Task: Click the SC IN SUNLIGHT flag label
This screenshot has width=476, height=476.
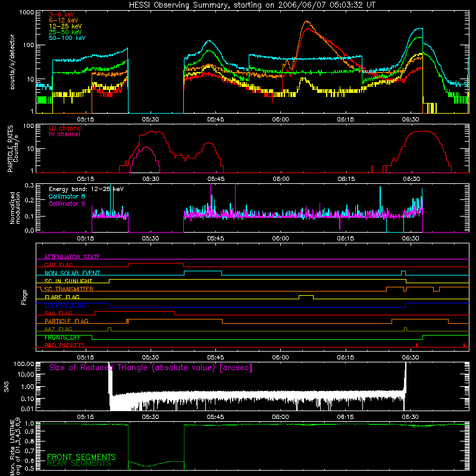Action: click(x=68, y=281)
